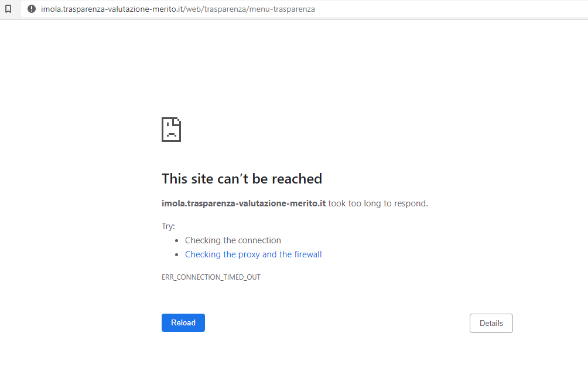Click the bullet before the proxy and firewall link
Image resolution: width=588 pixels, height=384 pixels.
coord(177,255)
